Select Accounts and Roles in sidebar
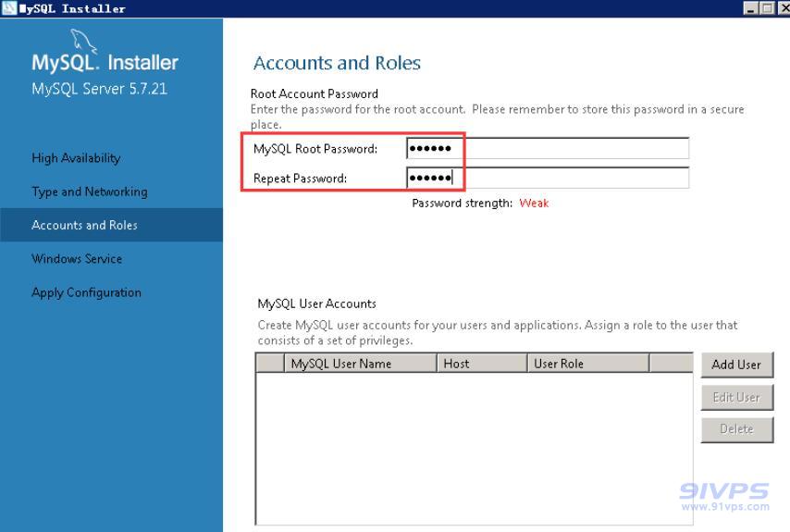The image size is (790, 532). [x=111, y=225]
